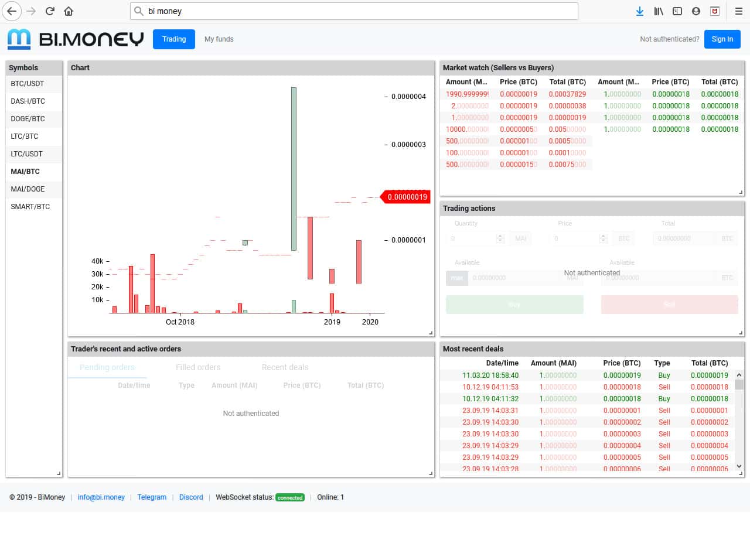
Task: Open browser downloads panel
Action: (x=639, y=11)
